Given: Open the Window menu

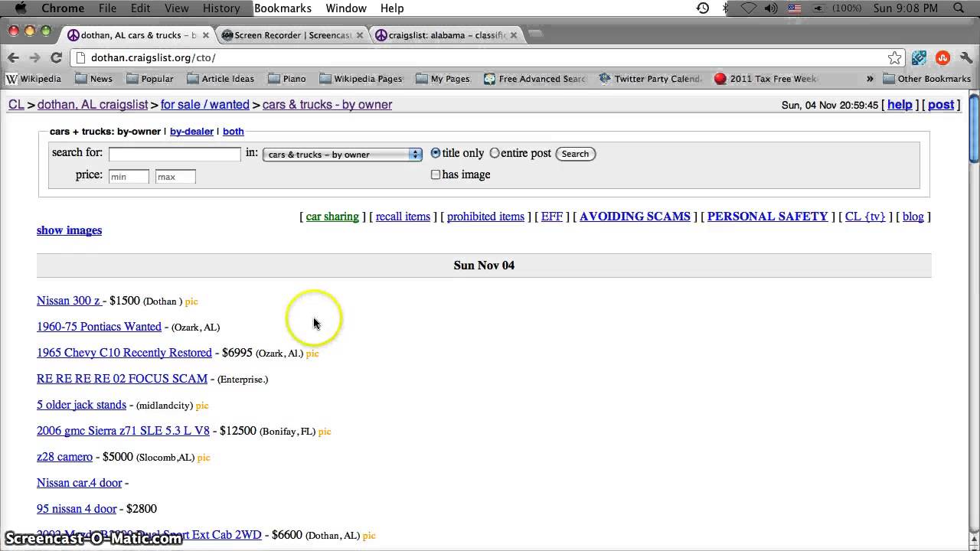Looking at the screenshot, I should pos(346,8).
